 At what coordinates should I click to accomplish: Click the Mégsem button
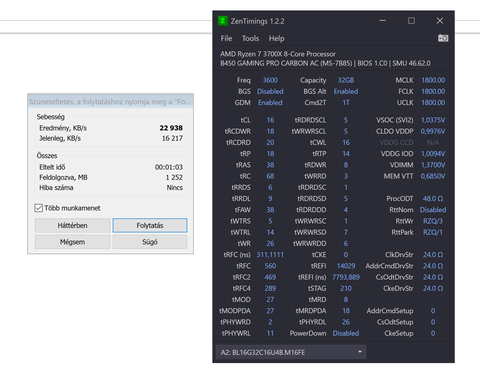tap(72, 242)
